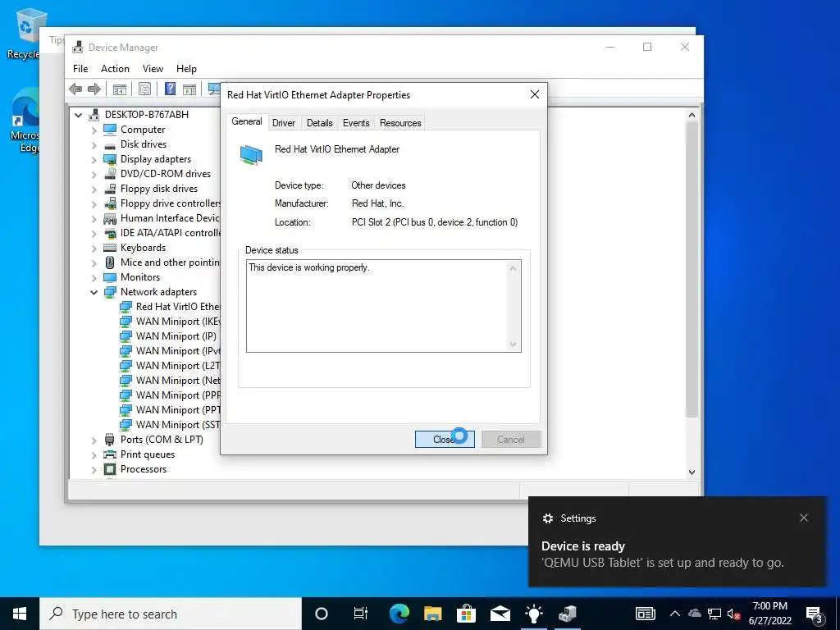The image size is (840, 630).
Task: Expand the Computer category
Action: 94,130
